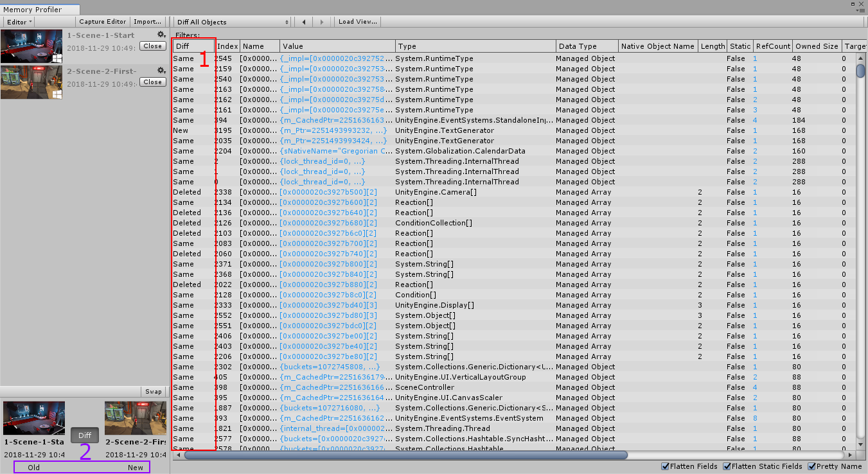Open the gear settings for 1-Scene-1-Start snapshot
868x474 pixels.
click(x=161, y=35)
